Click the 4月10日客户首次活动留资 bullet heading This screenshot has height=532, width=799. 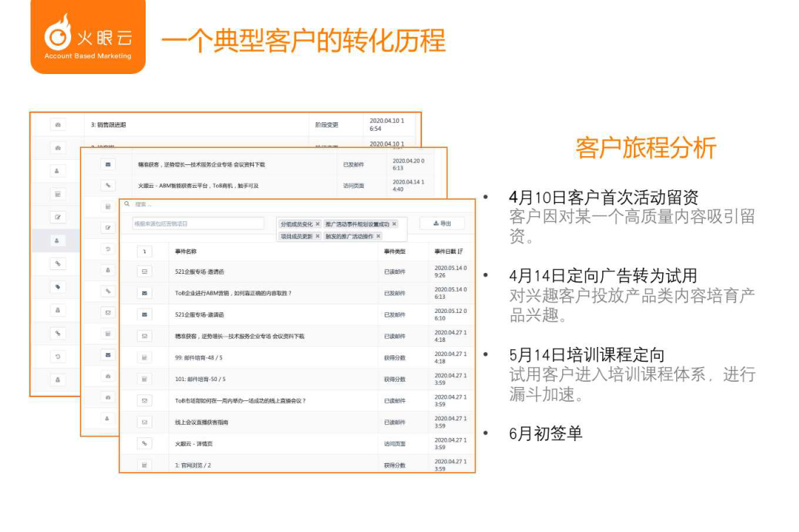pos(604,198)
